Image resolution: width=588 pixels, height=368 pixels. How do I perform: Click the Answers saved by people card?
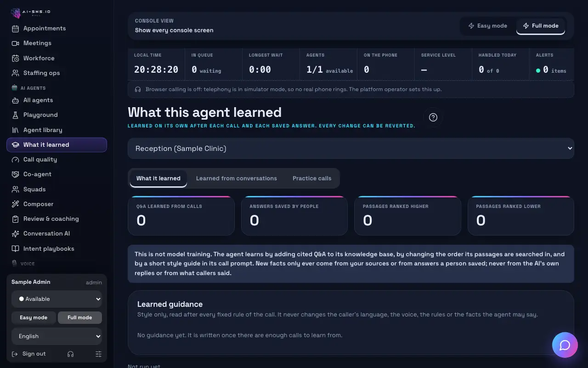(x=294, y=216)
